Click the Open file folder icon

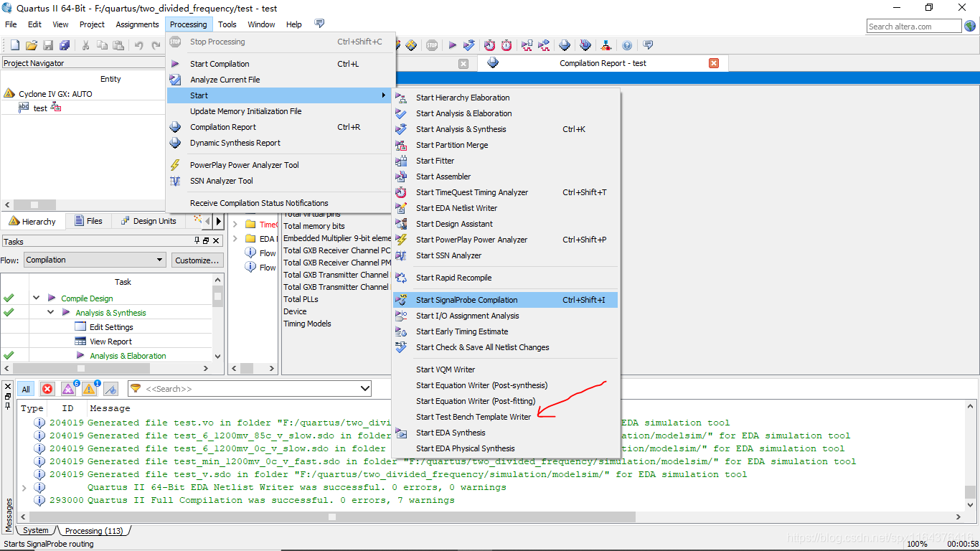tap(31, 45)
